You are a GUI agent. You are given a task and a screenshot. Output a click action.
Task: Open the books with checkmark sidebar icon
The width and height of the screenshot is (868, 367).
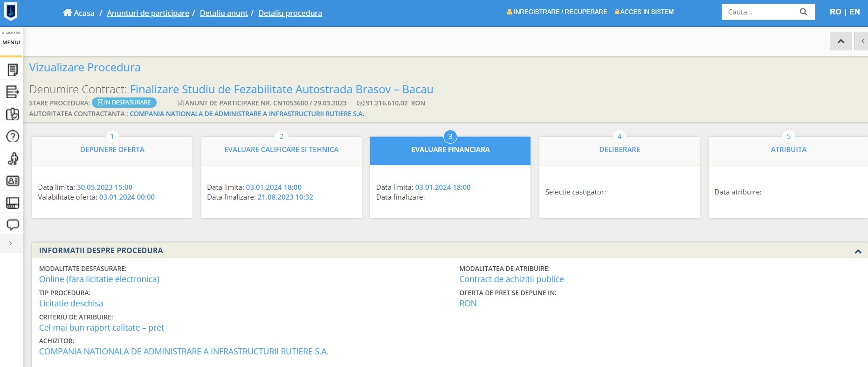click(x=13, y=114)
